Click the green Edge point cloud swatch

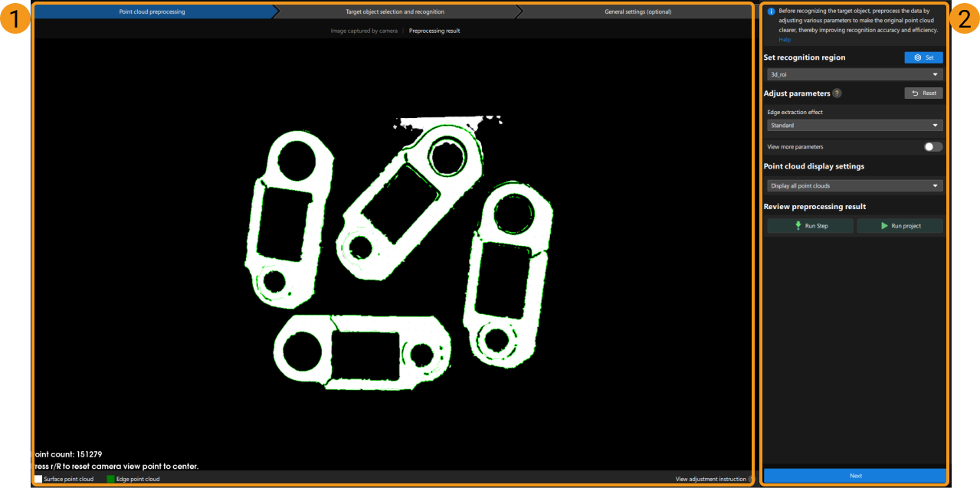click(x=110, y=479)
